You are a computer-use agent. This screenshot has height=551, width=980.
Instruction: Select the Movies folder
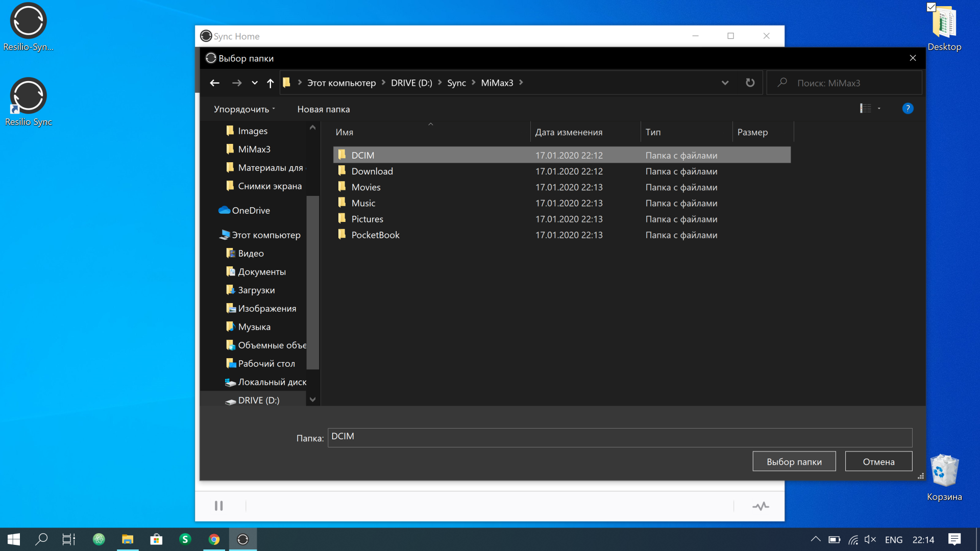click(x=561, y=187)
